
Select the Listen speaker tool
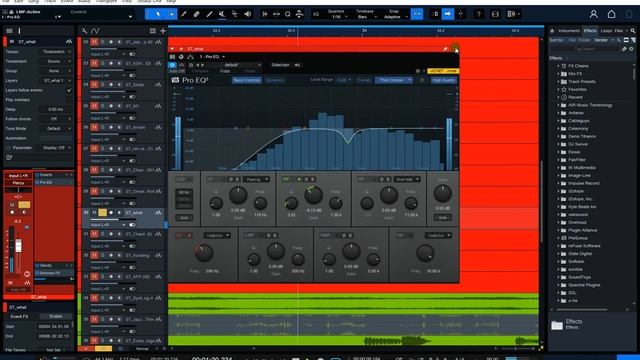(x=248, y=14)
